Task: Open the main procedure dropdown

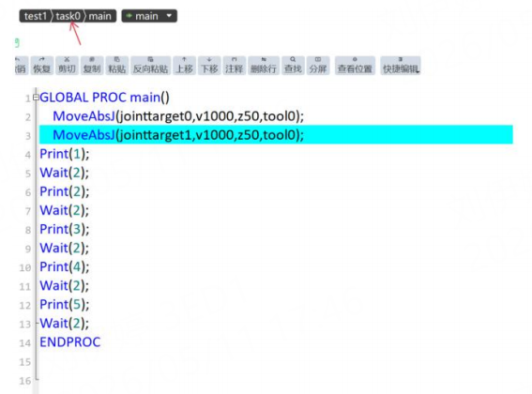Action: 149,16
